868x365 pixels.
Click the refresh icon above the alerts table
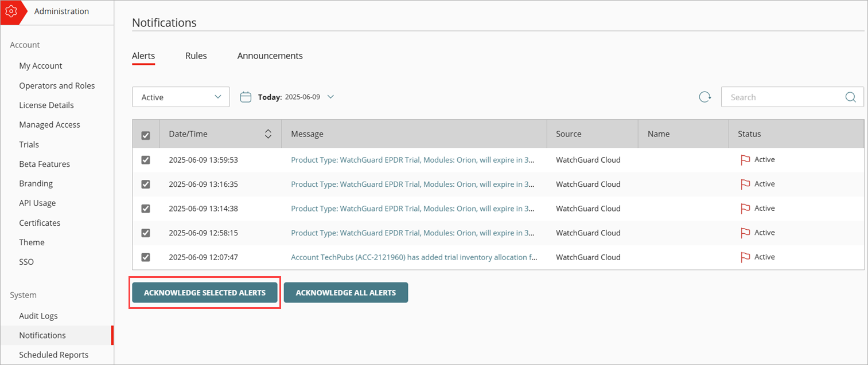click(x=704, y=97)
